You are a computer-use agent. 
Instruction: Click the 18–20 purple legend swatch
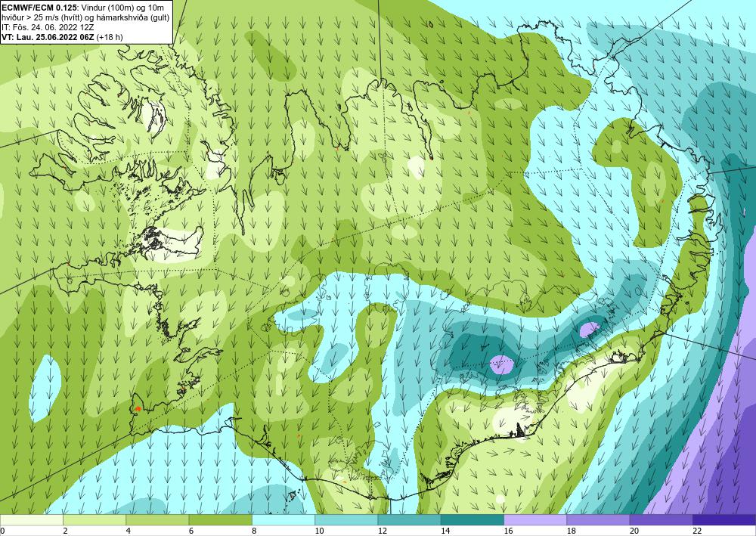598,519
